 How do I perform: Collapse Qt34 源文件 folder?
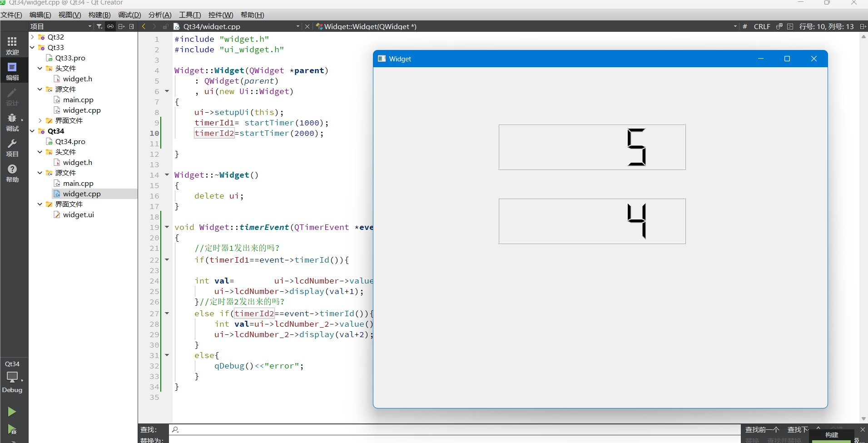point(40,173)
